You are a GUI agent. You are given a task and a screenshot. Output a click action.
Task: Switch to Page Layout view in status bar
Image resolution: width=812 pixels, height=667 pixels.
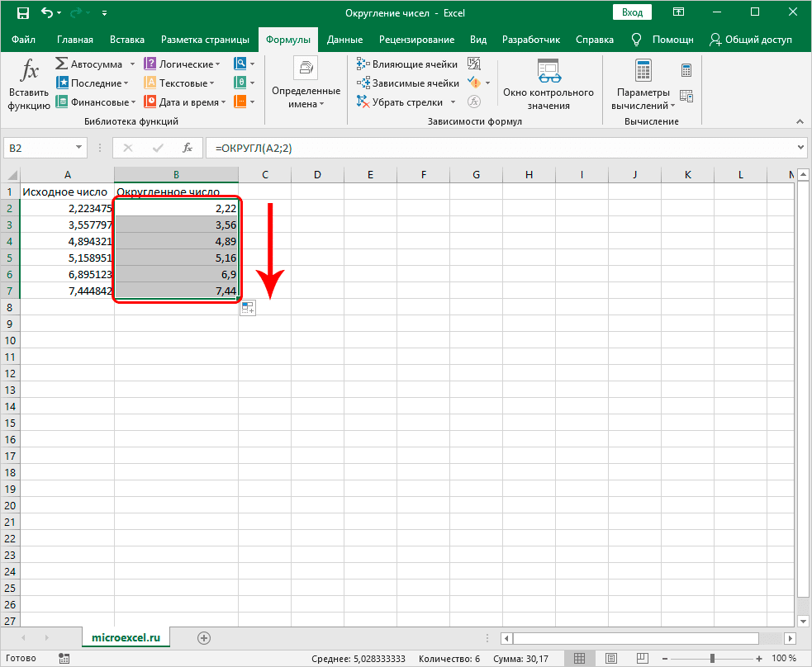pyautogui.click(x=610, y=659)
